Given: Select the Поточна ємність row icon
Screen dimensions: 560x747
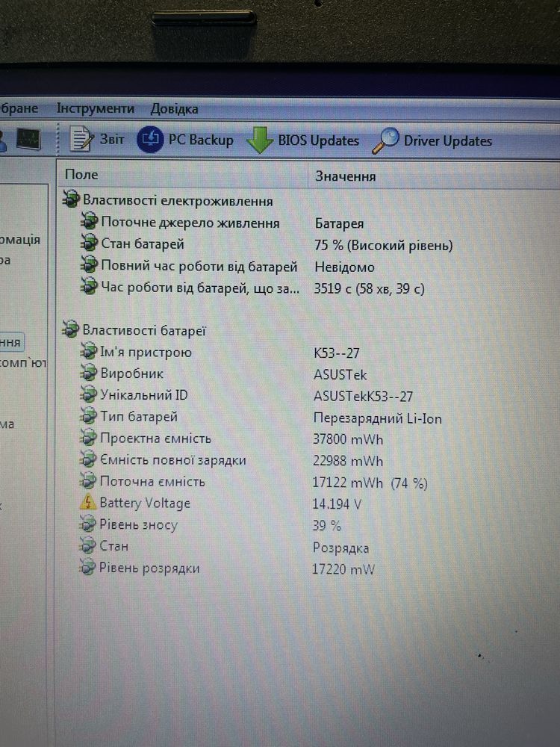Looking at the screenshot, I should coord(88,480).
